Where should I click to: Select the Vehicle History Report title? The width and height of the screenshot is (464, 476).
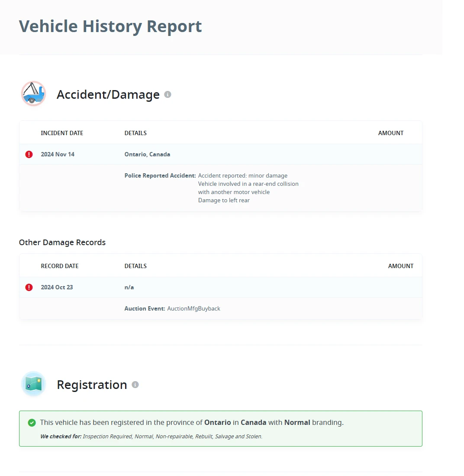pos(110,26)
